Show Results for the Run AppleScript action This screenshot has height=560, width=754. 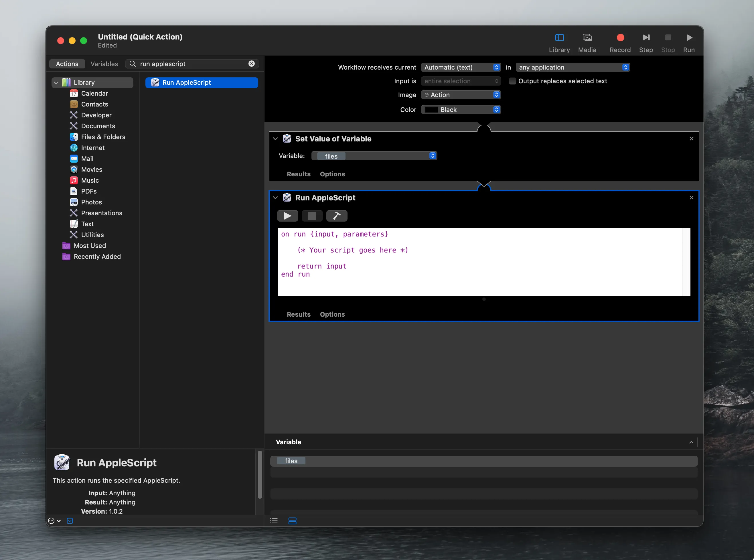[298, 314]
